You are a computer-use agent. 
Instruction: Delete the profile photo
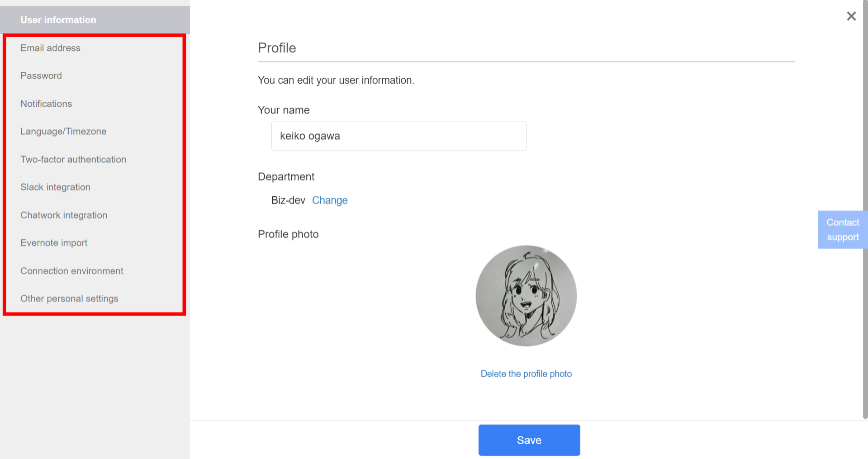click(x=526, y=374)
